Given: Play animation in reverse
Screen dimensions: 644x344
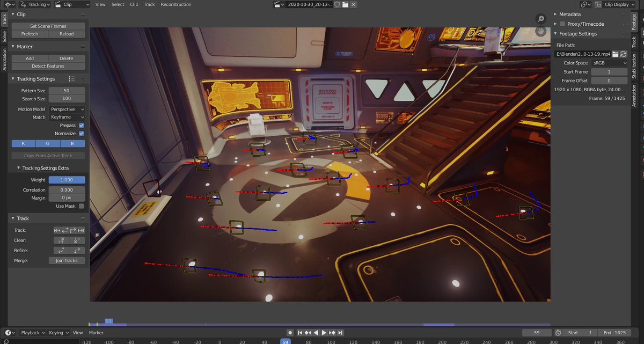Looking at the screenshot, I should click(316, 333).
